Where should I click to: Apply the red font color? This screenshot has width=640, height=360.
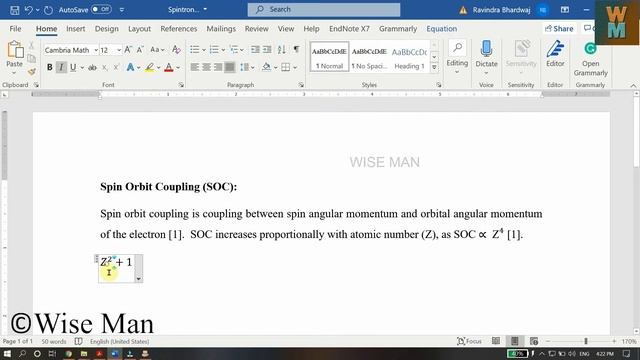[x=169, y=67]
